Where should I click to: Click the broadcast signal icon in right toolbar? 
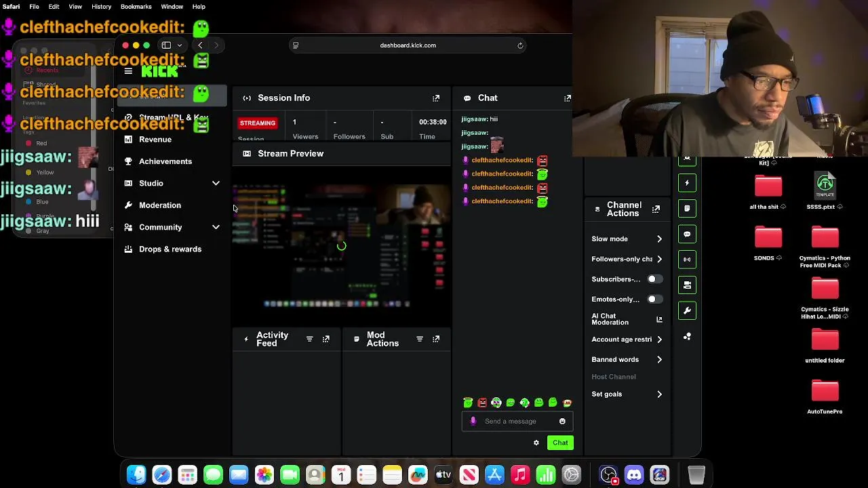coord(687,260)
